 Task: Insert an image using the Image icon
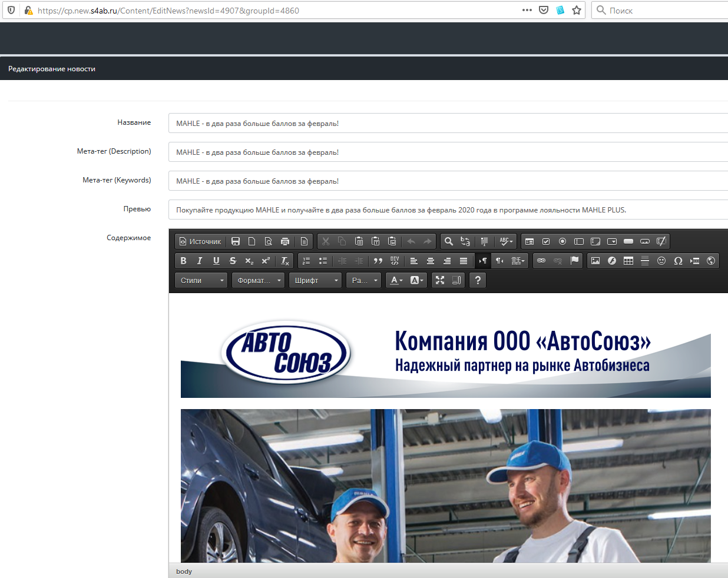click(595, 261)
